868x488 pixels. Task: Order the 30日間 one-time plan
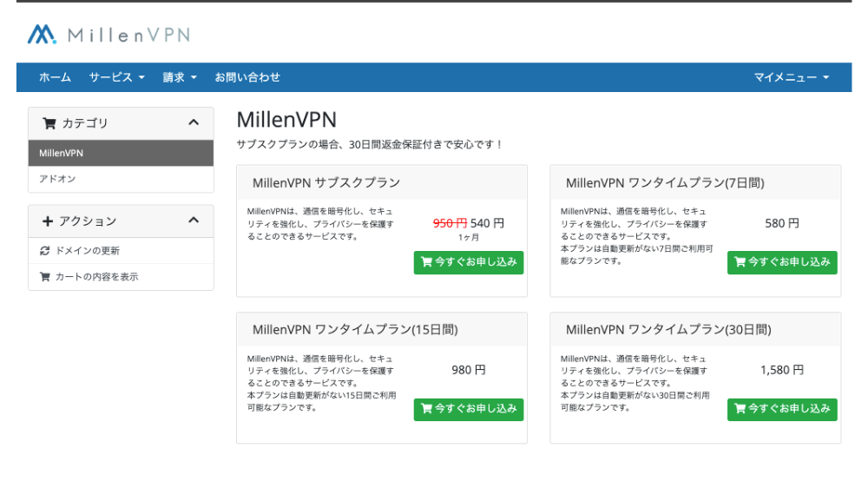coord(782,409)
